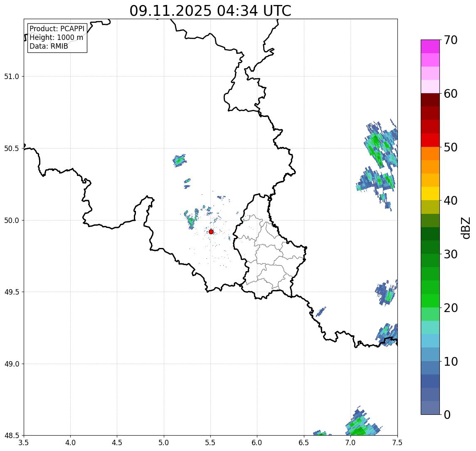Click the colorbar tick label 60

click(451, 94)
